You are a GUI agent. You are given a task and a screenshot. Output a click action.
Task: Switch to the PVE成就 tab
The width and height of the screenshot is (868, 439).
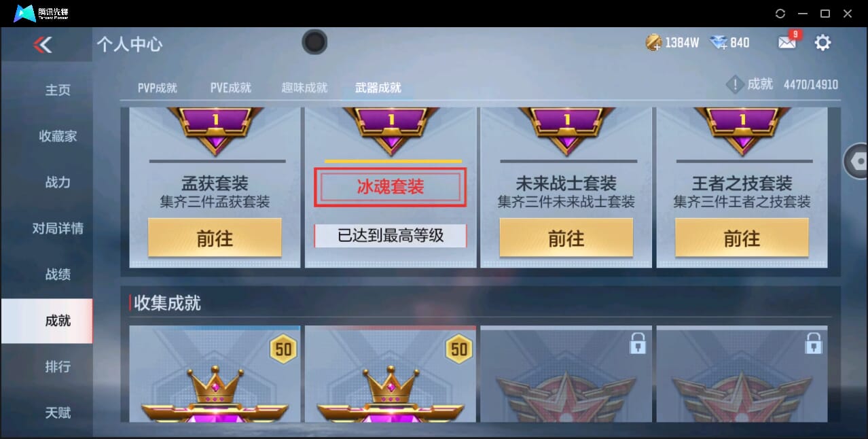(x=230, y=88)
